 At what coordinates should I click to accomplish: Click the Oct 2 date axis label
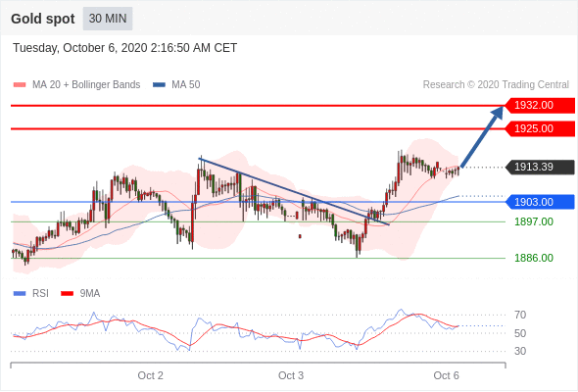tap(151, 375)
